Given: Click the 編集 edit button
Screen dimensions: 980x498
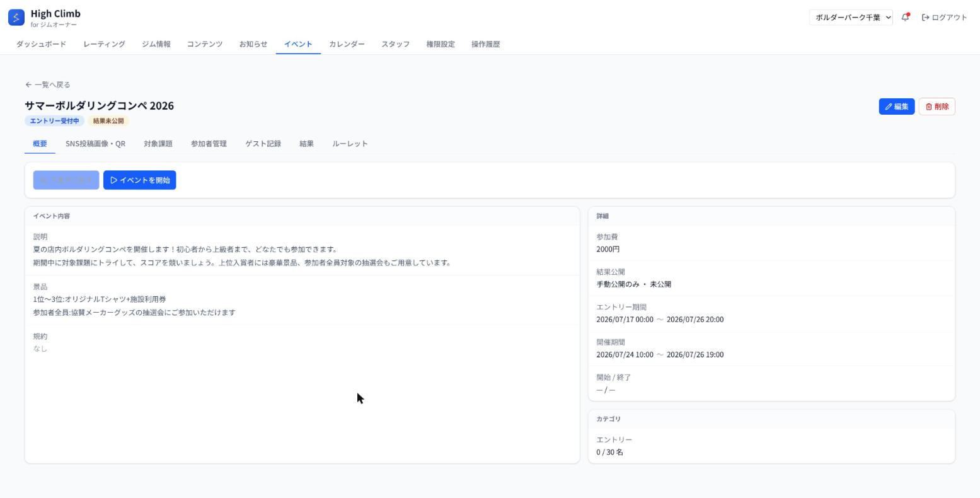Looking at the screenshot, I should click(x=896, y=107).
